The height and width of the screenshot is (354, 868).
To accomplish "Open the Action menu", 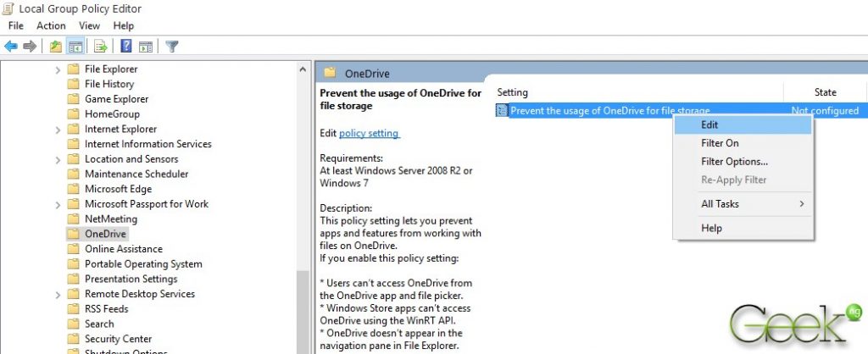I will (x=51, y=25).
